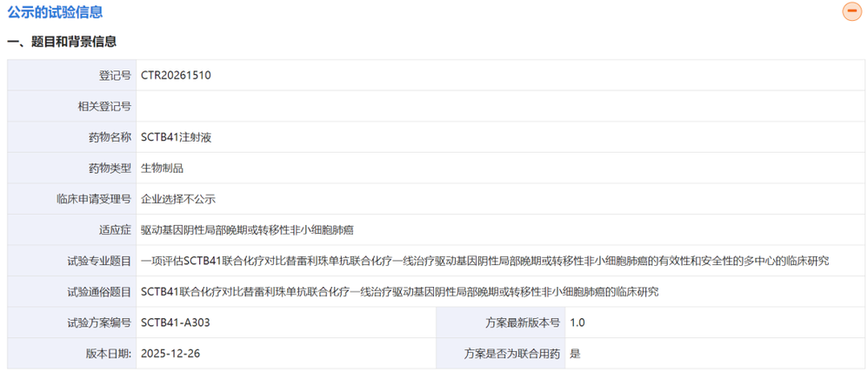Select the popular title ending 的临床研究
868x372 pixels.
click(x=400, y=292)
